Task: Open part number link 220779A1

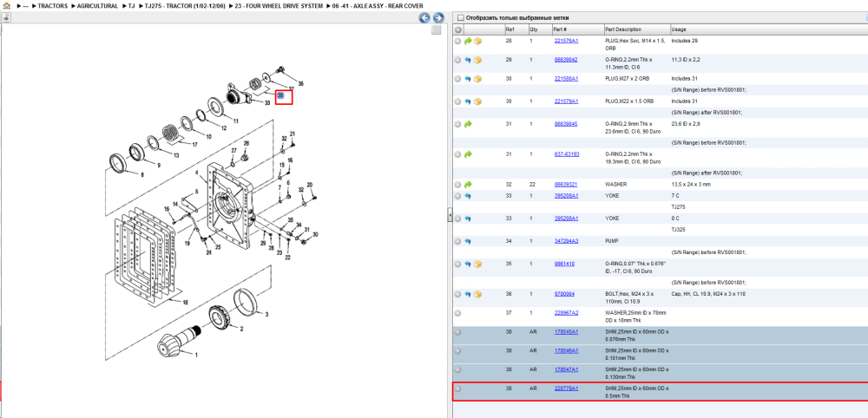Action: (x=566, y=389)
